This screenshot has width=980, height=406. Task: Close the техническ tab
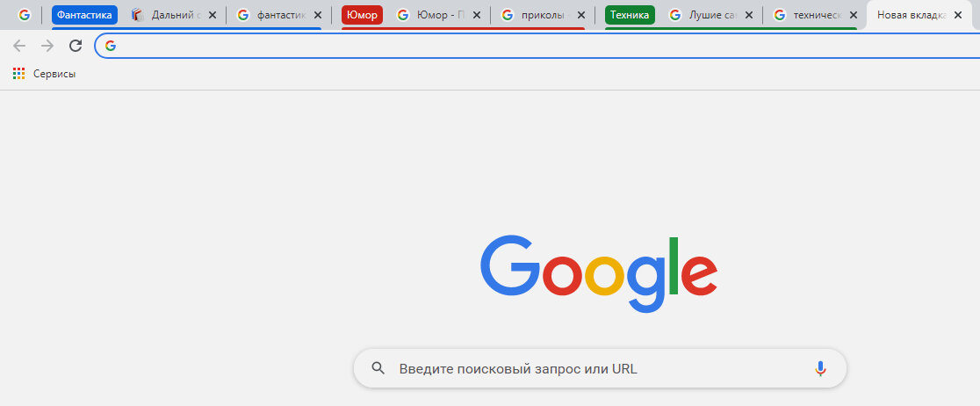[x=854, y=15]
